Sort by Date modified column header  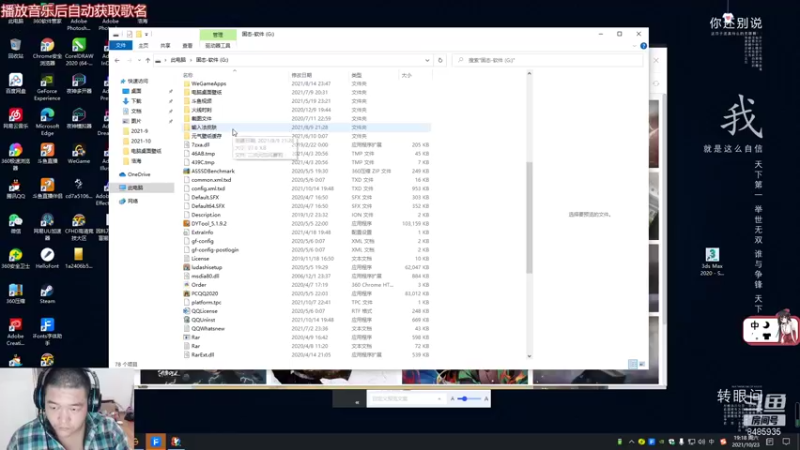(319, 75)
